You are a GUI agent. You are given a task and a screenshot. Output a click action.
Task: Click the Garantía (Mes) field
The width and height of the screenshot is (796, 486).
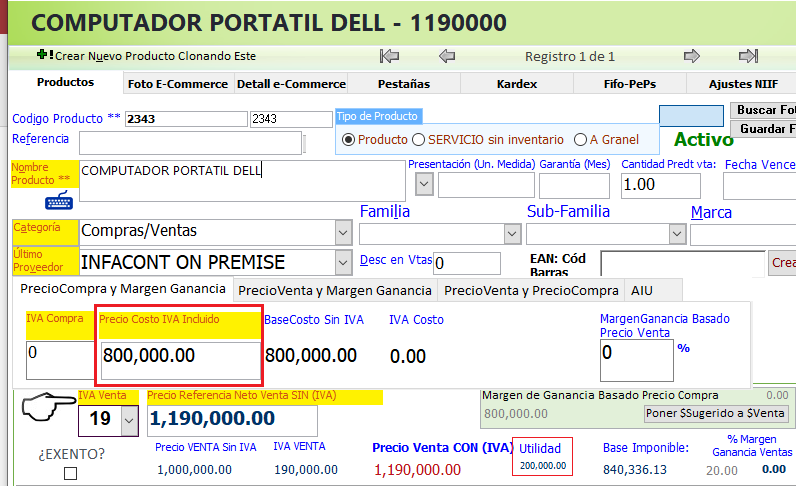point(574,185)
